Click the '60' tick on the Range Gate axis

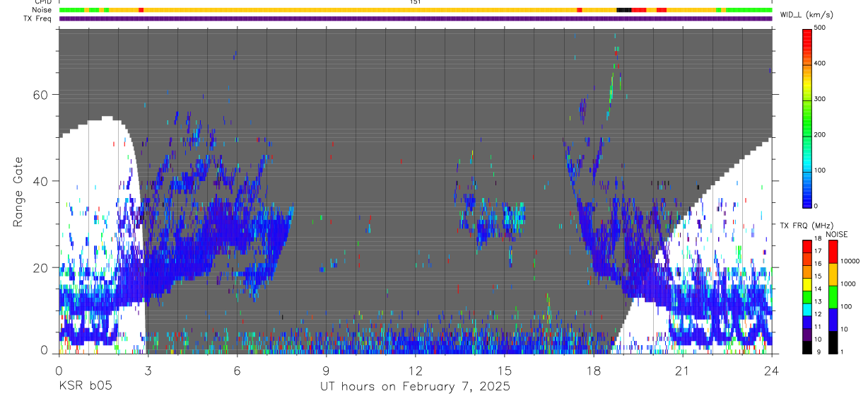point(42,95)
